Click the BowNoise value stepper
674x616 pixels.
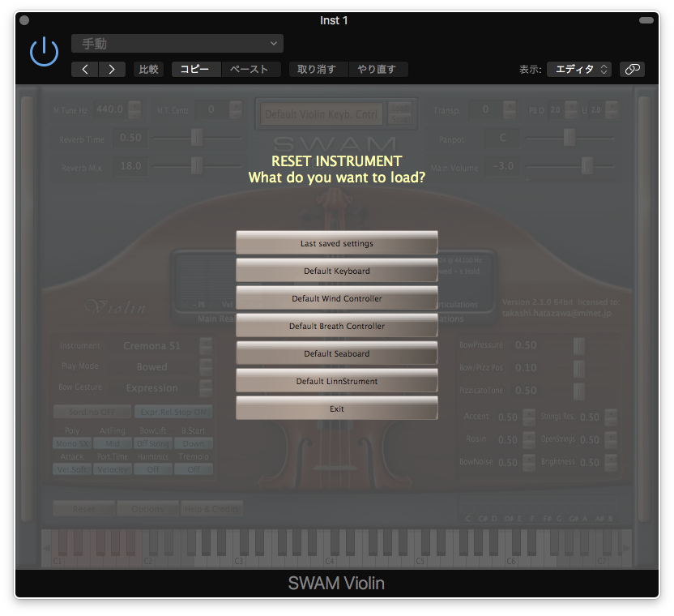coord(529,463)
